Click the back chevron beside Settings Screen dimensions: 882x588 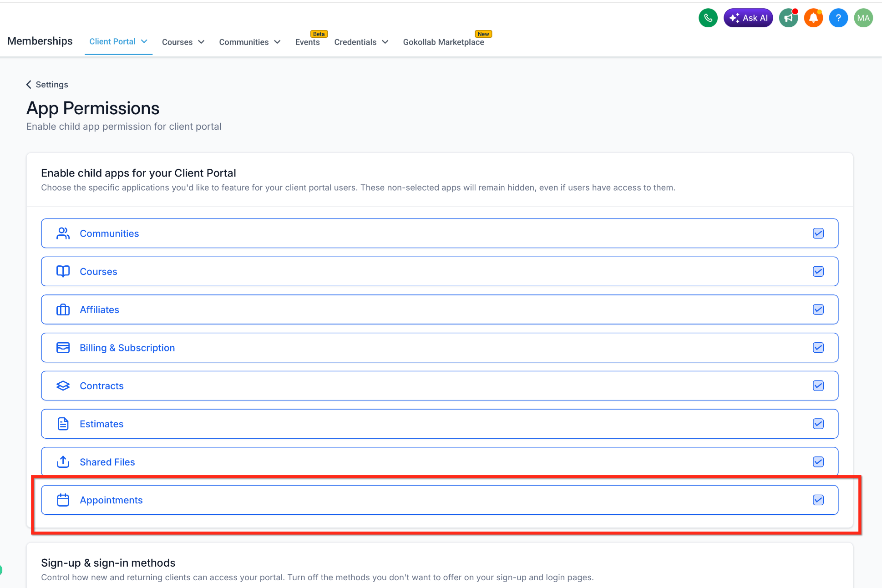(x=29, y=85)
